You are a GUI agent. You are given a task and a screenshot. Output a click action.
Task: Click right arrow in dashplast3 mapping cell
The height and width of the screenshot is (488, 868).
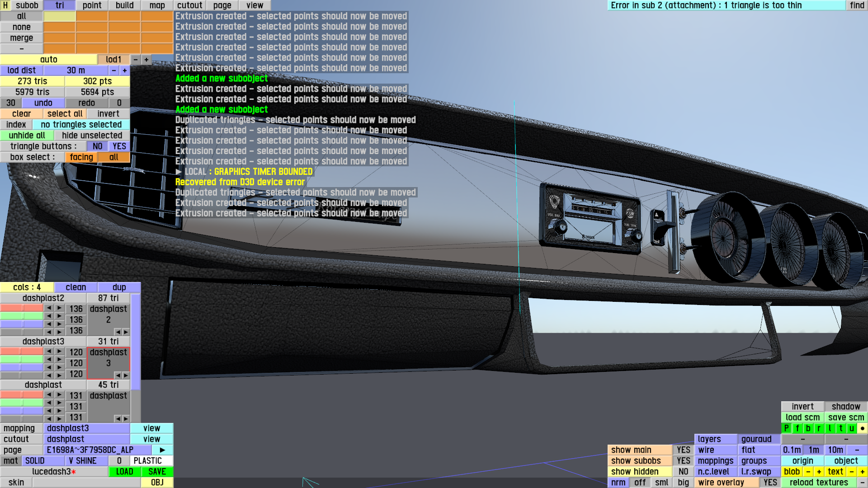tap(126, 375)
